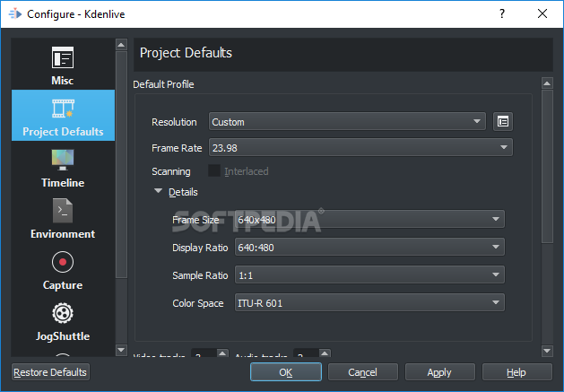Viewport: 564px width, 392px height.
Task: Click the category sidebar scrollbar thumb
Action: point(121,164)
